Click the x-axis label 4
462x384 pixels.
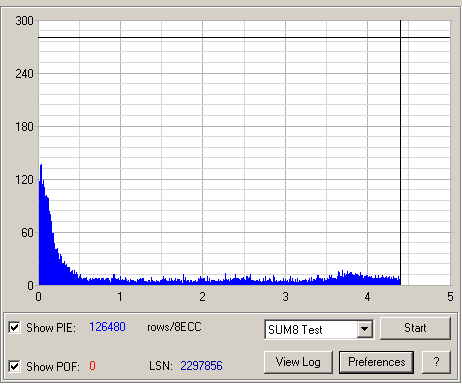pyautogui.click(x=367, y=297)
